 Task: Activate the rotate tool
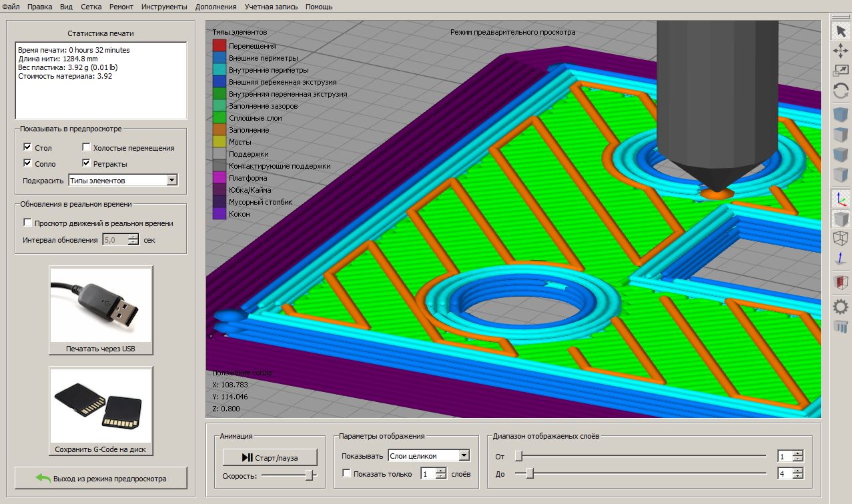tap(841, 90)
